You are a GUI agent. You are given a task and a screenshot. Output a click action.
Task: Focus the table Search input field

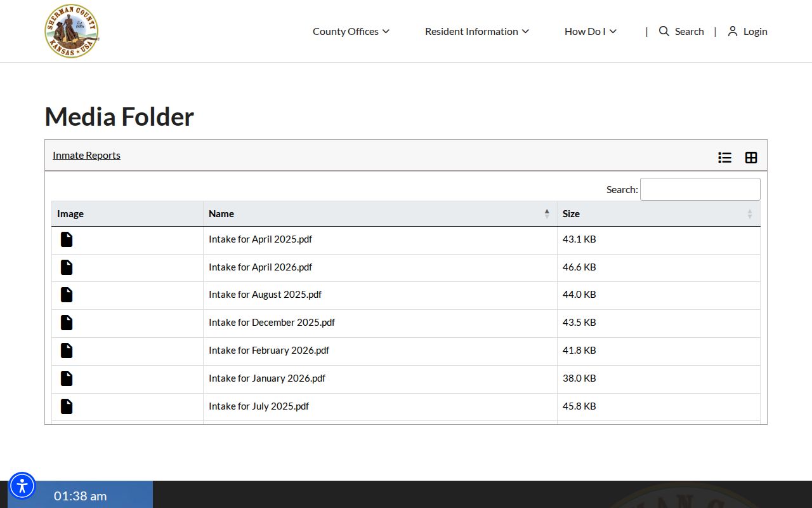click(700, 189)
